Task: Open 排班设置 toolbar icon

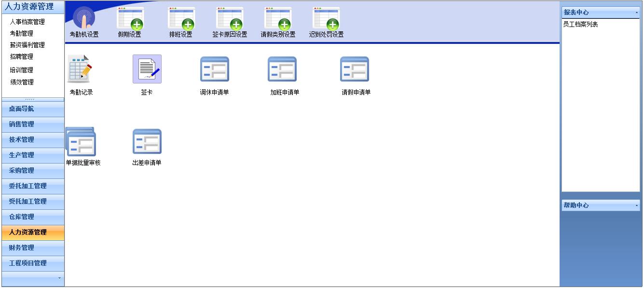Action: 181,18
